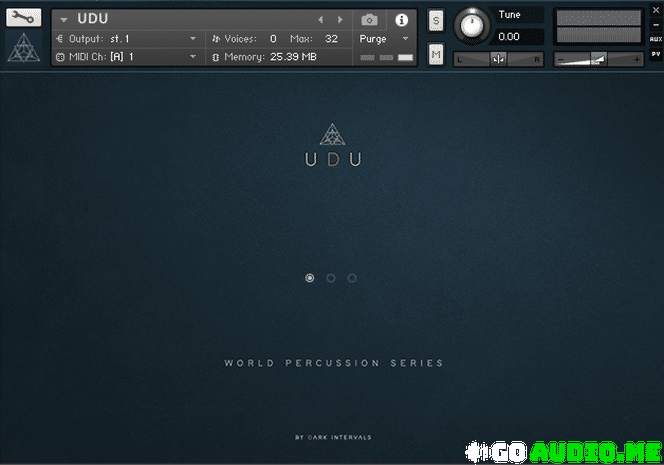The image size is (664, 465).
Task: Select the first page radio dot
Action: tap(310, 278)
